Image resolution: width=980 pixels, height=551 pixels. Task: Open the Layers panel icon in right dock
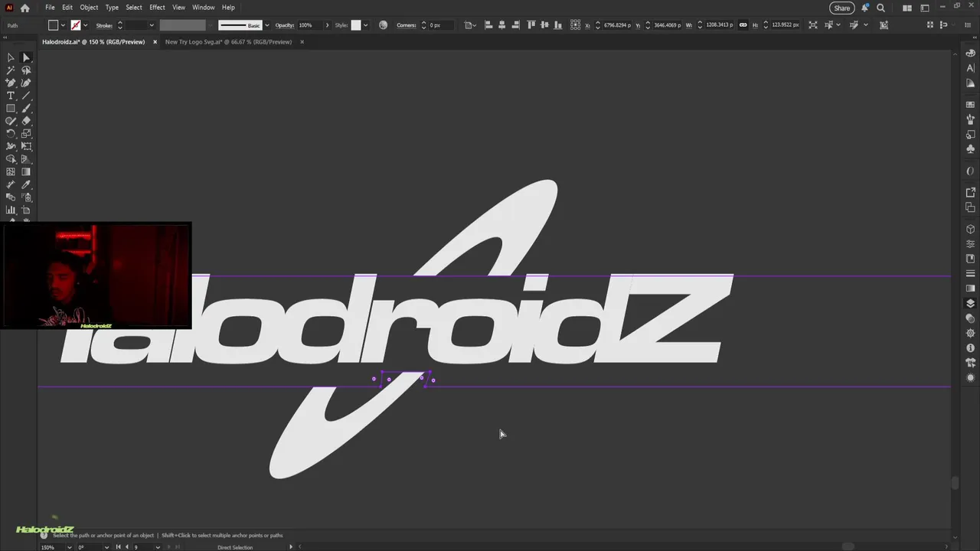click(x=971, y=303)
